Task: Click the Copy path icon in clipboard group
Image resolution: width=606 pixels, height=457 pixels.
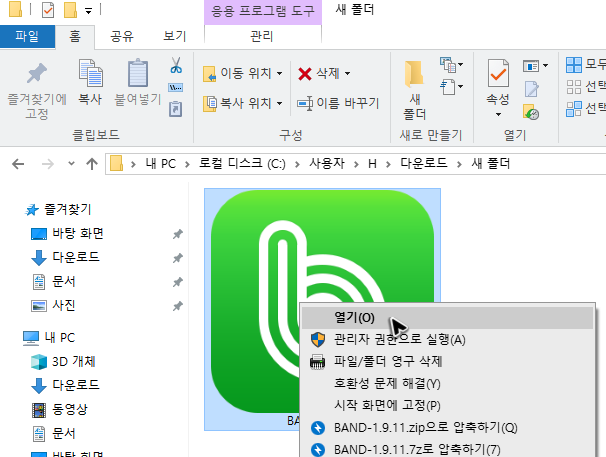Action: 176,88
